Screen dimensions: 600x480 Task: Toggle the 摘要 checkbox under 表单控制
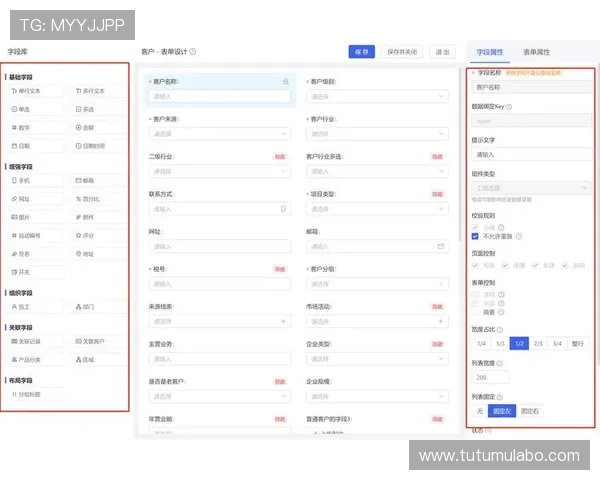(475, 312)
